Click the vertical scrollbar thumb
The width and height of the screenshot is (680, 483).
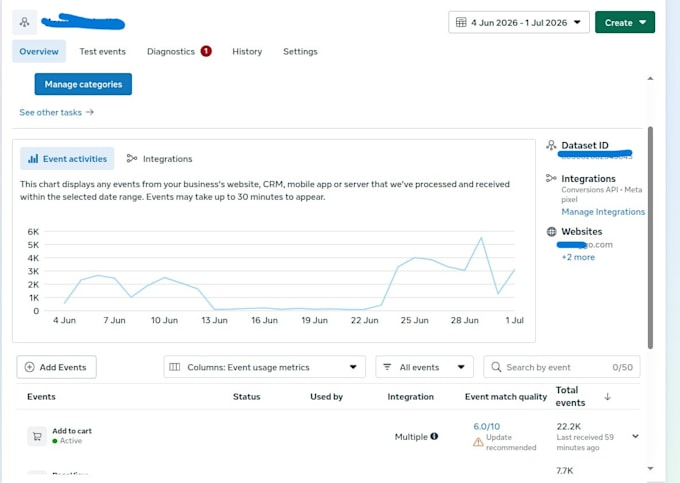(650, 238)
